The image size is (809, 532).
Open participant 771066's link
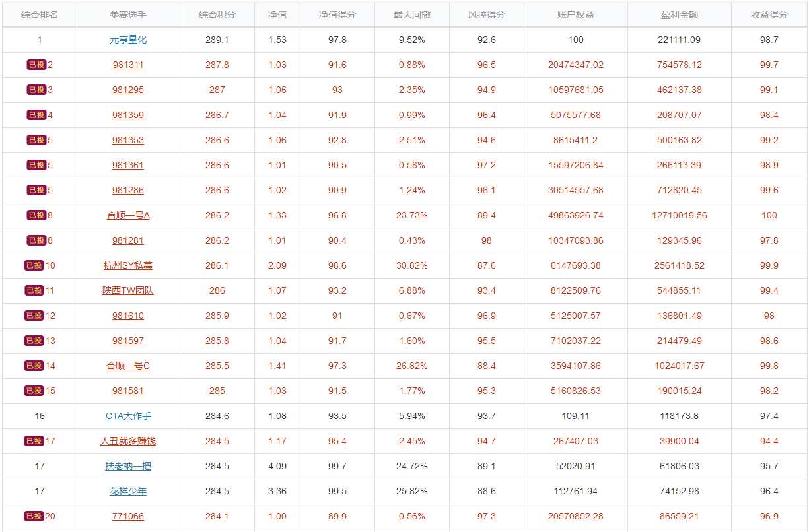(x=128, y=516)
